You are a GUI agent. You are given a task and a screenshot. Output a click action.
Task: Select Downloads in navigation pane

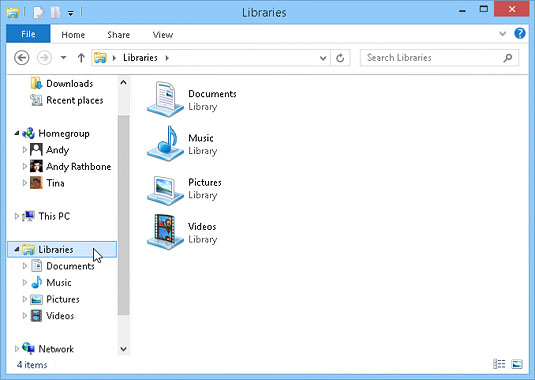pos(62,84)
